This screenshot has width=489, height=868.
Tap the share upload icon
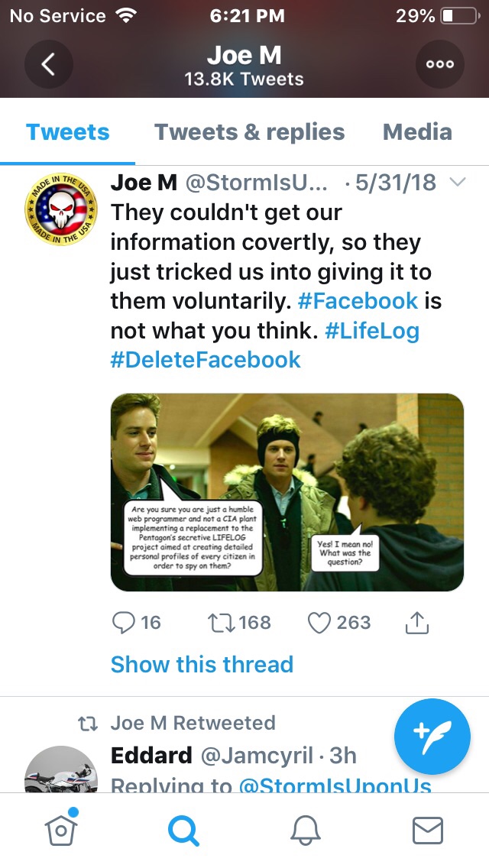416,623
